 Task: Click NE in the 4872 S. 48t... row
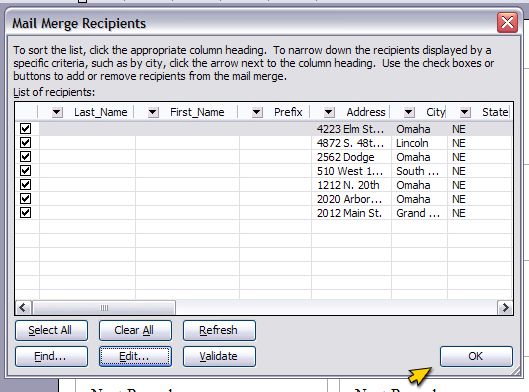(x=458, y=143)
